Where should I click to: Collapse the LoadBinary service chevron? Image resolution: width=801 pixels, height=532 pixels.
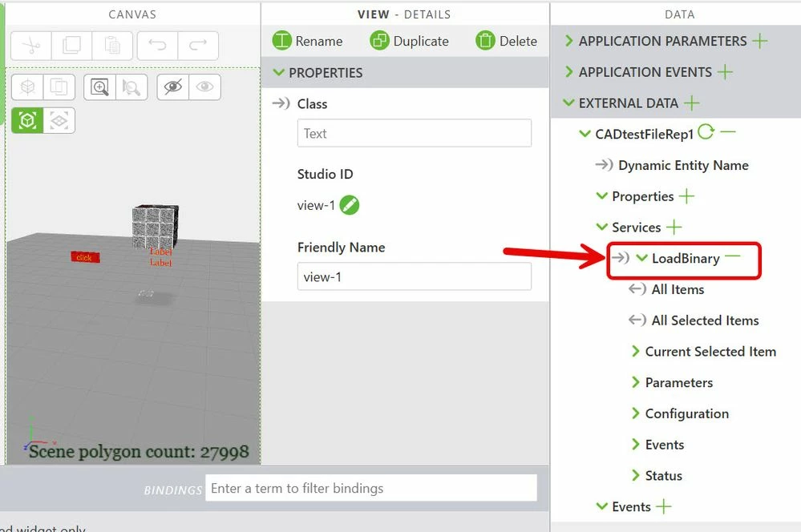point(641,258)
